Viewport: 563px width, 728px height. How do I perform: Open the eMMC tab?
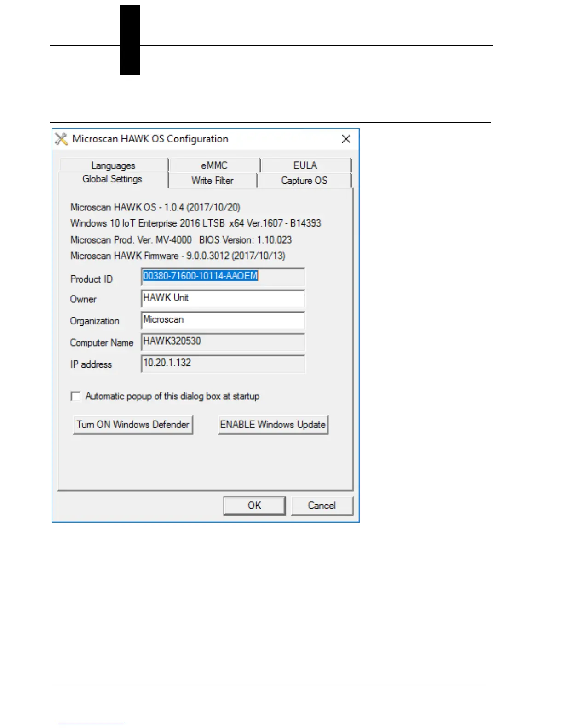(x=214, y=165)
